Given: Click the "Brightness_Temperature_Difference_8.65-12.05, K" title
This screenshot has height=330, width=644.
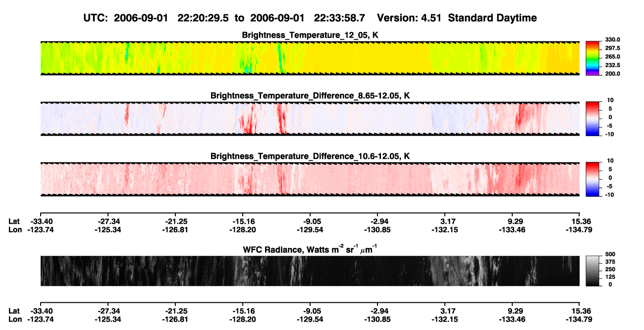Looking at the screenshot, I should coord(310,95).
